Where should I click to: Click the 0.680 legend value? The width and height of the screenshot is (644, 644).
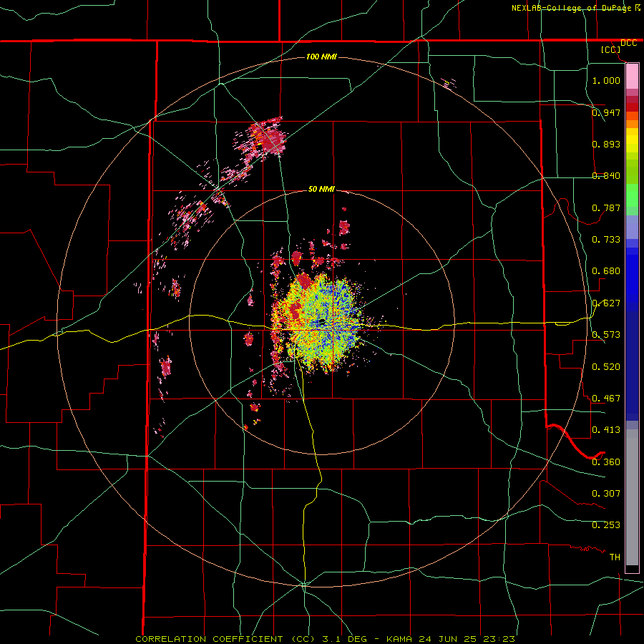[606, 271]
